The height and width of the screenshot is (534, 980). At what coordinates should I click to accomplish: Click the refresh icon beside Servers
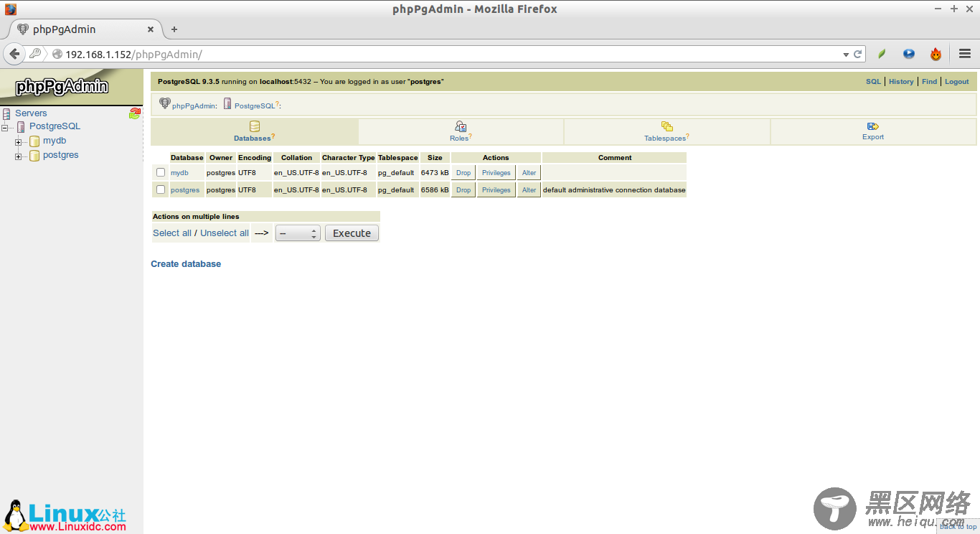(135, 113)
